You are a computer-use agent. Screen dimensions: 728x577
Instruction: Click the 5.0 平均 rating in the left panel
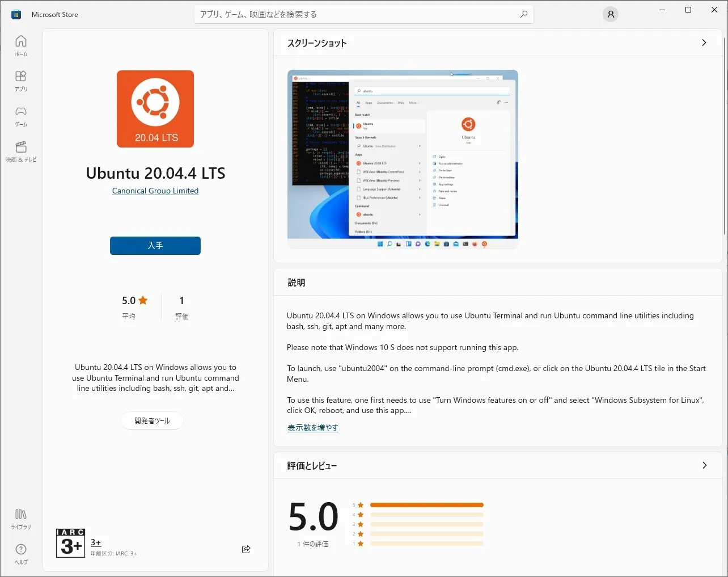click(134, 307)
